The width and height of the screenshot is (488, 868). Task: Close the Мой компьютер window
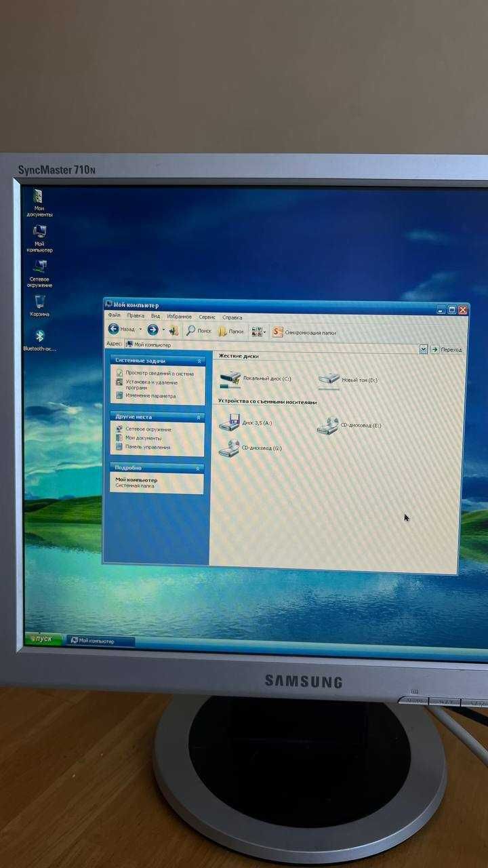coord(463,310)
